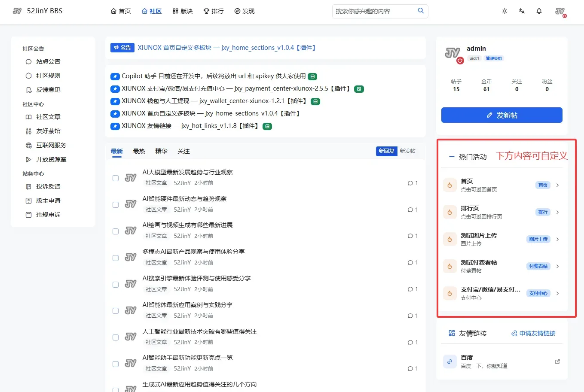Viewport: 584px width, 392px height.
Task: Open 申请友情链接 link
Action: (x=533, y=333)
